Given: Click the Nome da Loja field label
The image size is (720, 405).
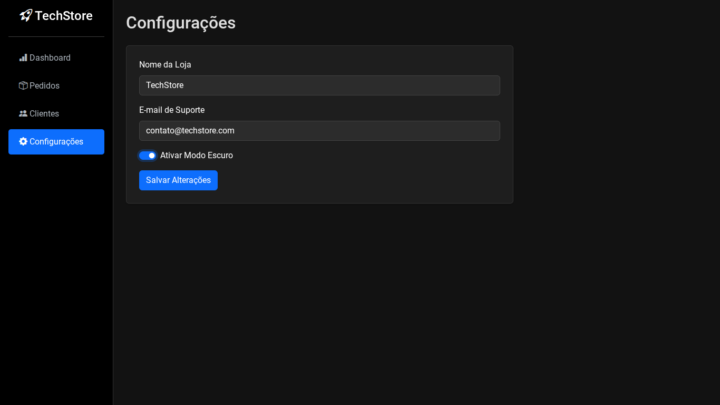Looking at the screenshot, I should click(165, 65).
